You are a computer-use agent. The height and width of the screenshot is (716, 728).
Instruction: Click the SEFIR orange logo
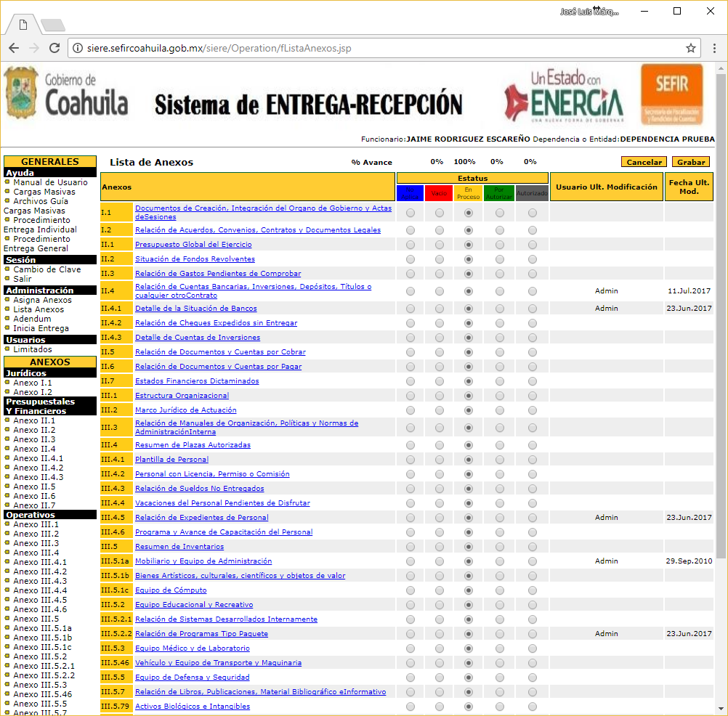click(x=671, y=94)
